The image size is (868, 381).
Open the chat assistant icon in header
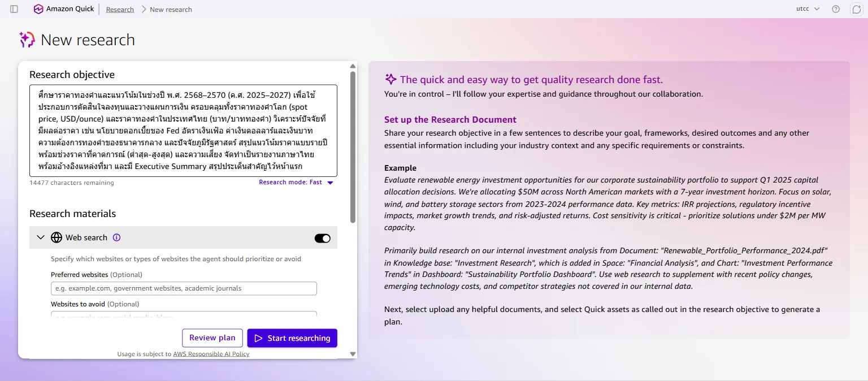coord(856,9)
